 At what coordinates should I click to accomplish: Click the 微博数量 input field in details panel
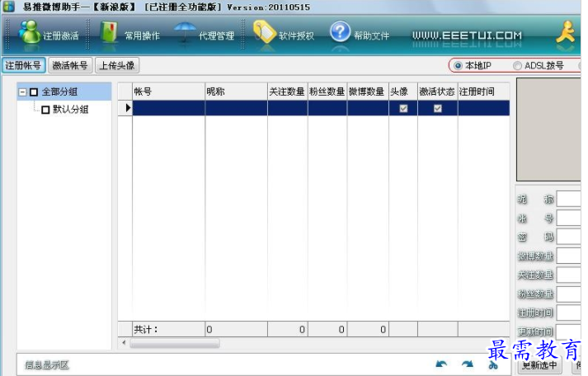[569, 256]
